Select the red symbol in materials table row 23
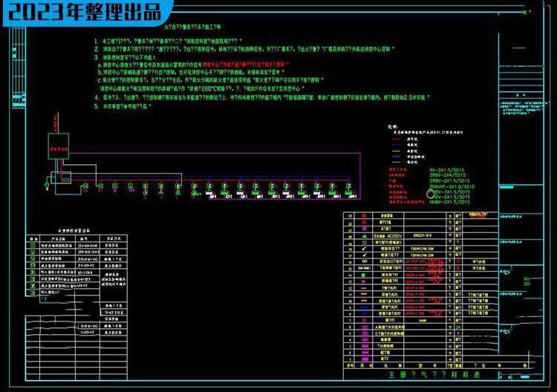The image size is (557, 392). pos(365,215)
